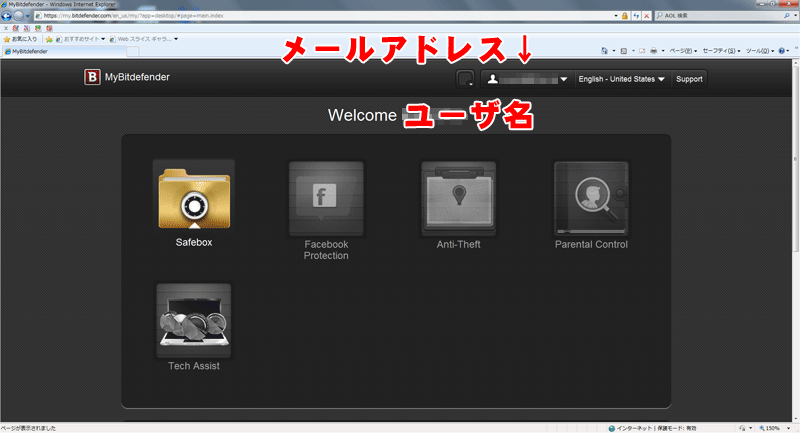The image size is (800, 433).
Task: Select the MyBitdefender browser tab
Action: coord(64,52)
